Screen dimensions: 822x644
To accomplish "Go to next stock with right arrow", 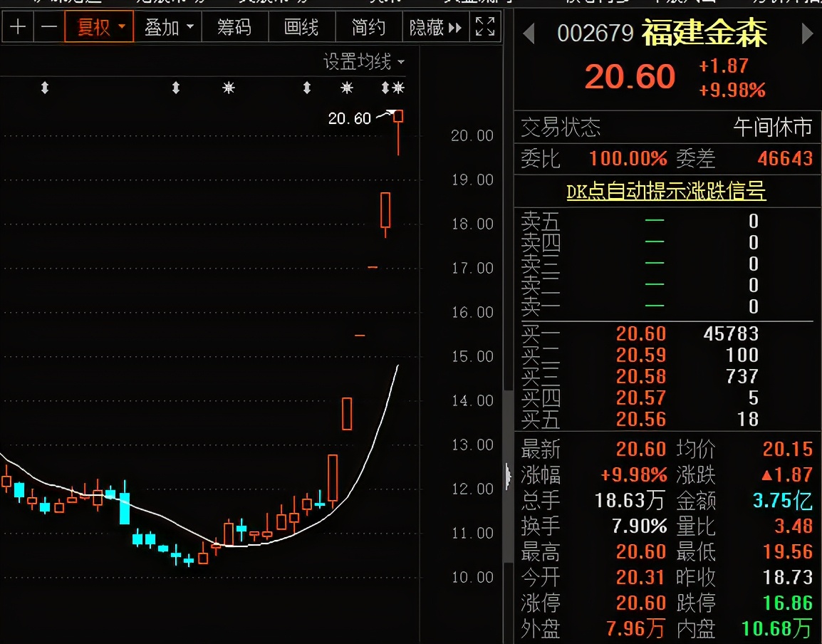I will [807, 33].
